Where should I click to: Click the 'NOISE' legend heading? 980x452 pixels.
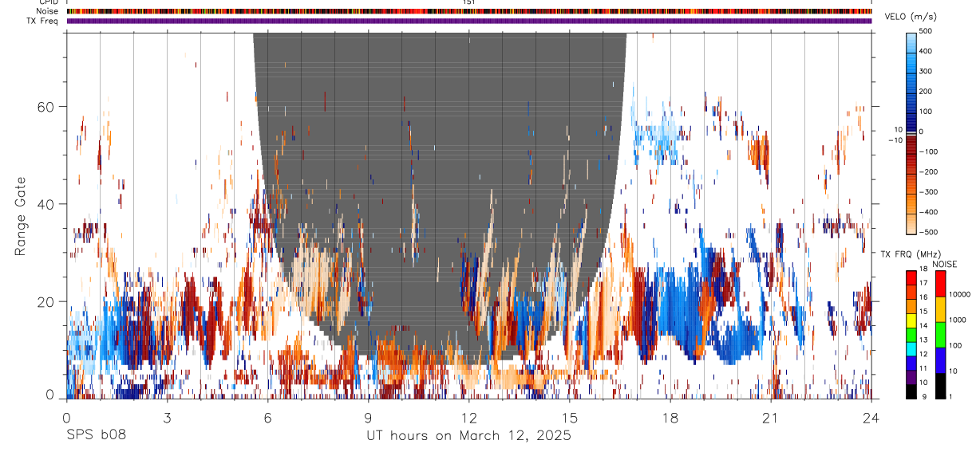[x=945, y=264]
